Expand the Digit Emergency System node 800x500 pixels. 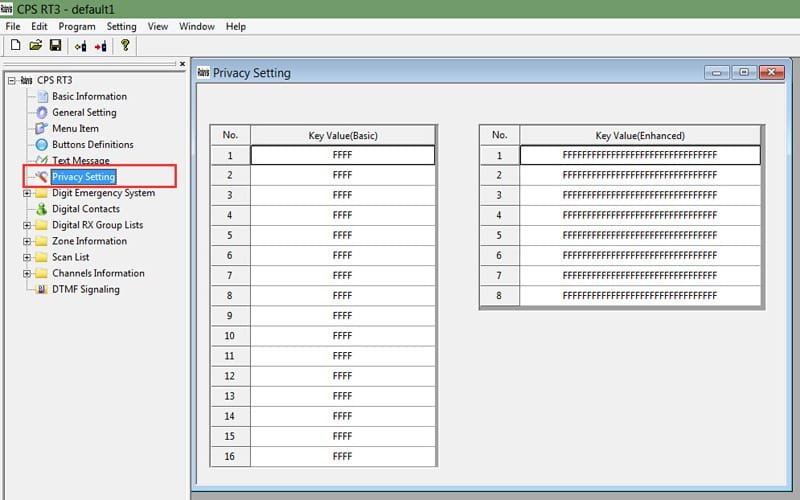(x=27, y=193)
